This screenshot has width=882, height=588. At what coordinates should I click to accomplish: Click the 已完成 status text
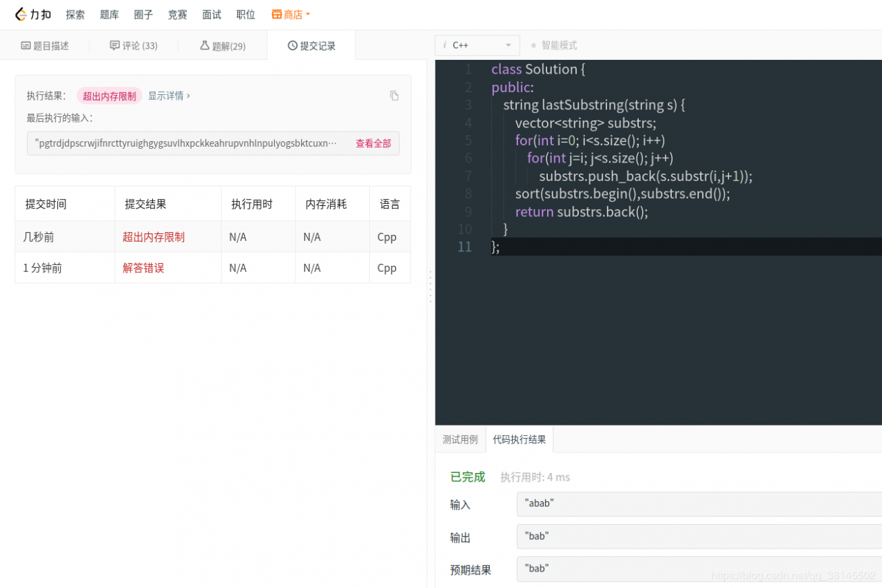(x=468, y=476)
